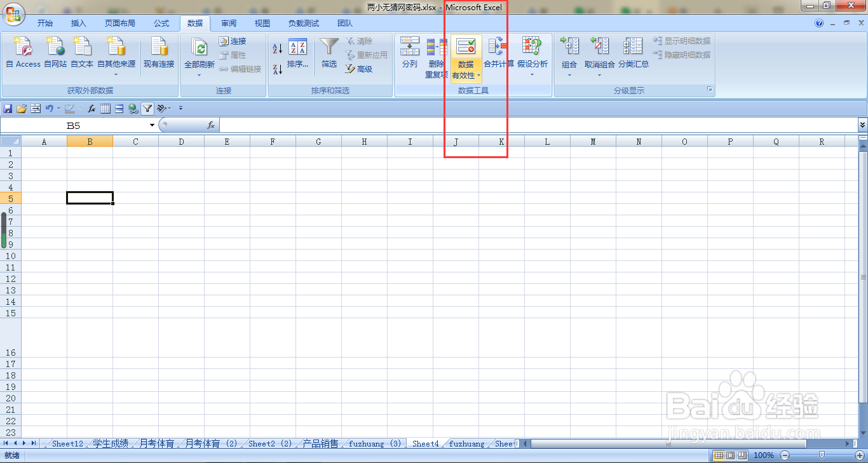
Task: Click the Refresh All (全部刷新) icon
Action: [200, 48]
